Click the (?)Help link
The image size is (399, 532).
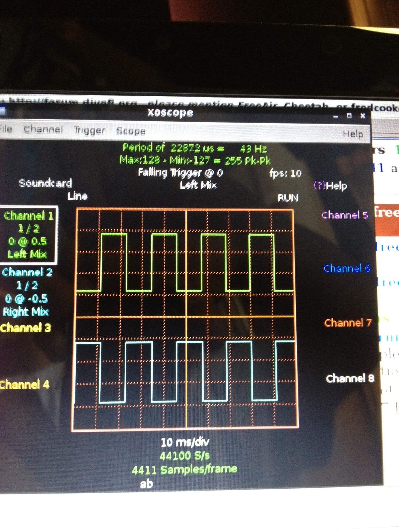pyautogui.click(x=330, y=186)
